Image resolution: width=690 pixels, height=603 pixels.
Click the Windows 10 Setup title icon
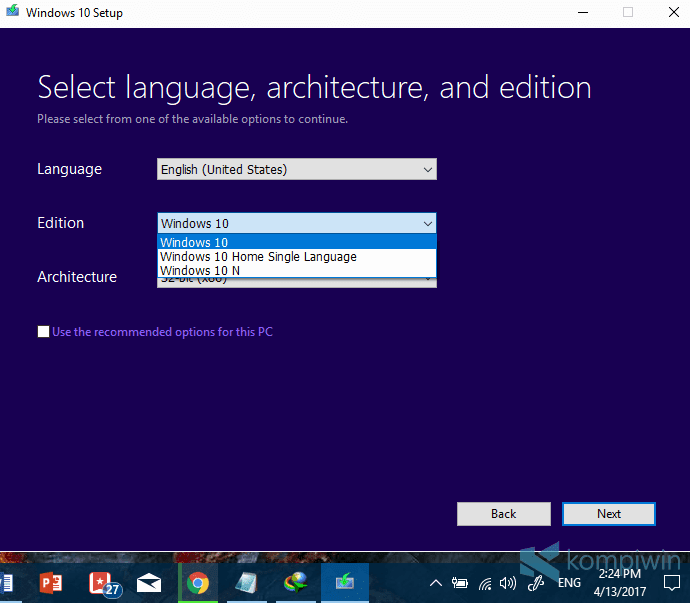pos(12,11)
